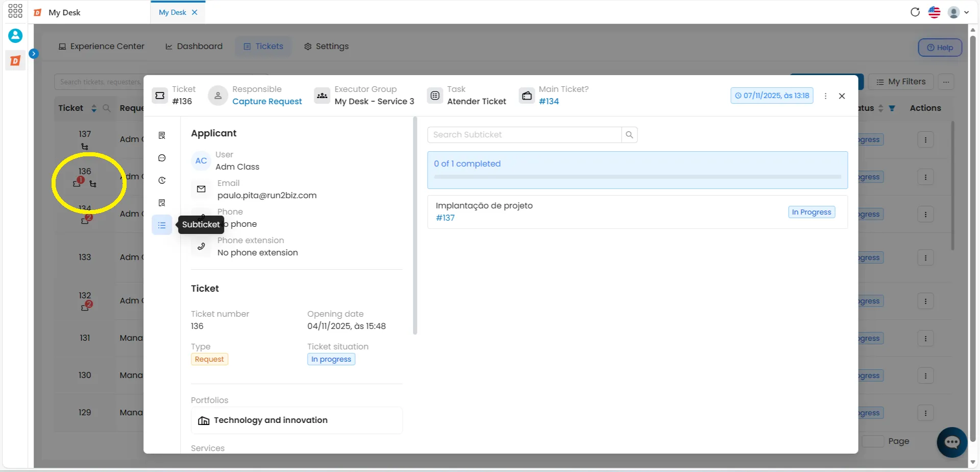
Task: Click the Main Ticket folder icon
Action: pyautogui.click(x=527, y=96)
